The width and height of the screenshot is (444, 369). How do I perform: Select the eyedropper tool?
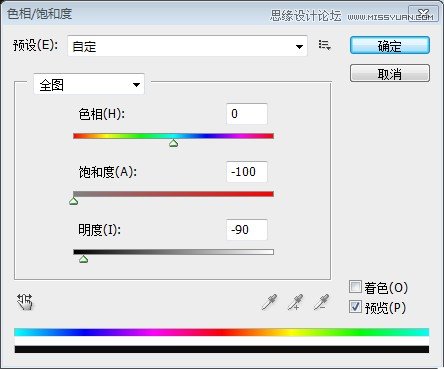click(x=270, y=302)
